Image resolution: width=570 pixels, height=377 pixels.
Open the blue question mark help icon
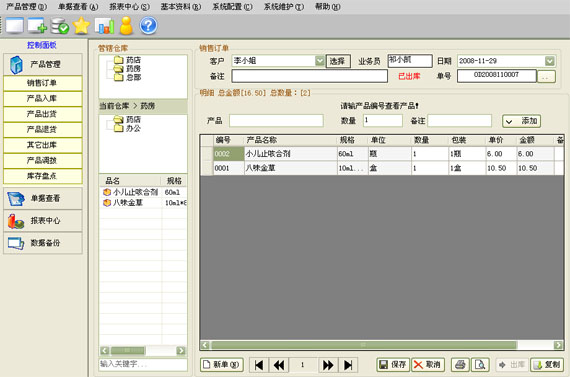point(148,26)
